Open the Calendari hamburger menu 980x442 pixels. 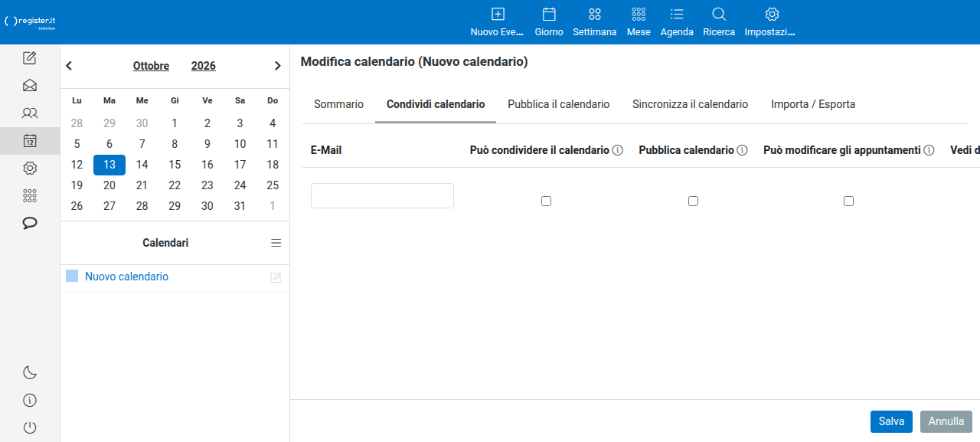click(276, 243)
